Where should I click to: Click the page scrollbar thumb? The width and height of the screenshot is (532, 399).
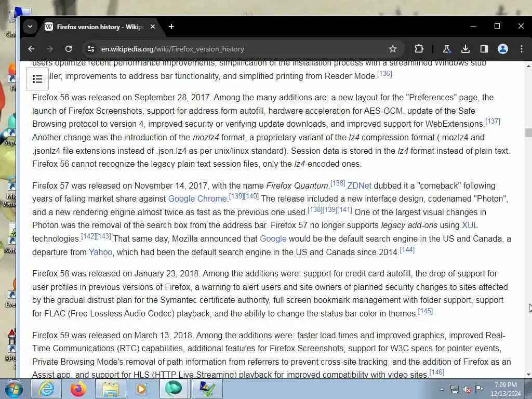[528, 132]
